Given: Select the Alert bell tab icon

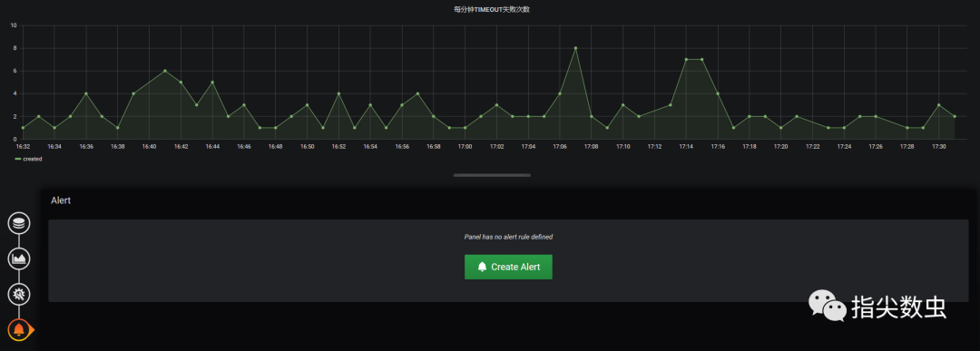Looking at the screenshot, I should pos(19,329).
